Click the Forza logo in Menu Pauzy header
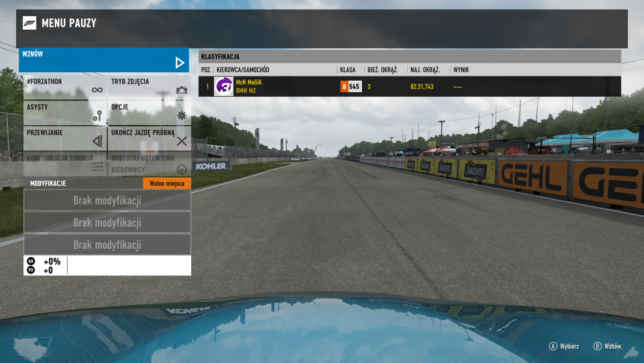Image resolution: width=644 pixels, height=363 pixels. pyautogui.click(x=29, y=23)
